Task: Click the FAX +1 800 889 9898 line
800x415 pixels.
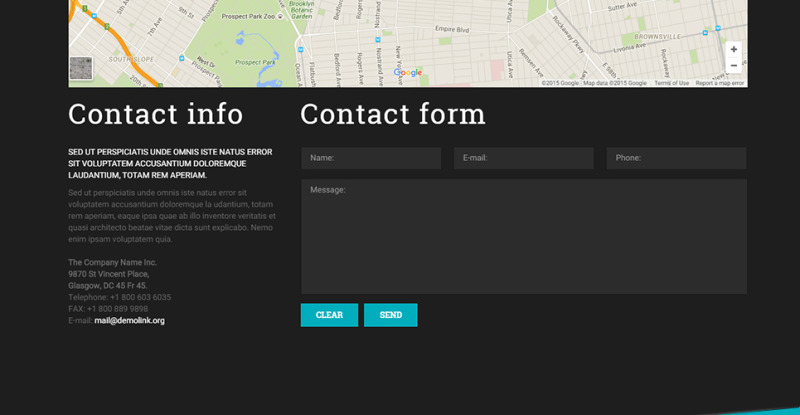Action: click(x=108, y=309)
